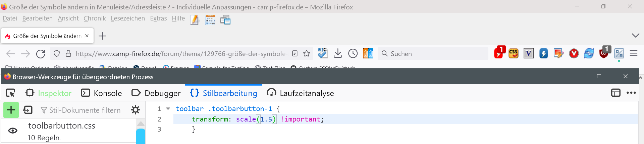Reload the current page

pyautogui.click(x=41, y=54)
